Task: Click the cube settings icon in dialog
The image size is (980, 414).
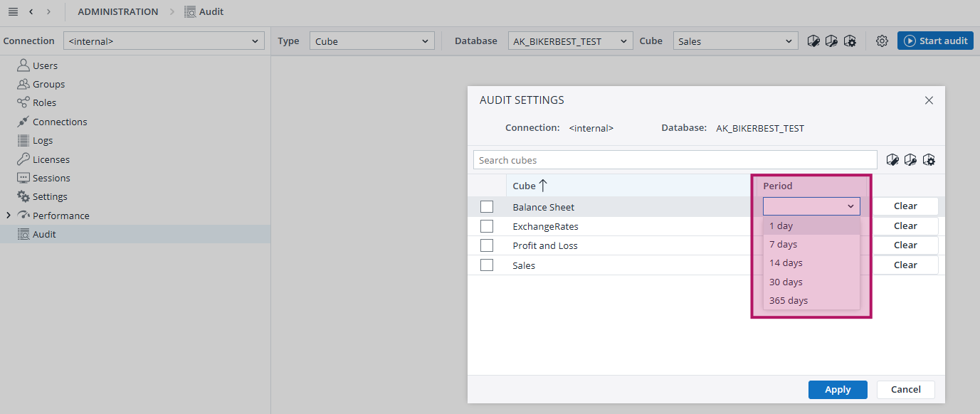Action: pos(929,160)
